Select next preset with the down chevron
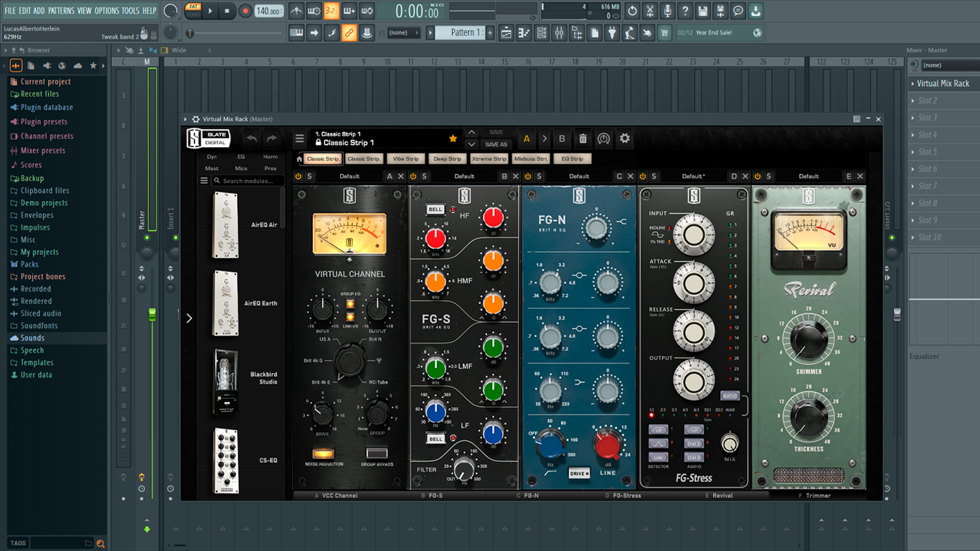The width and height of the screenshot is (980, 551). [x=471, y=144]
